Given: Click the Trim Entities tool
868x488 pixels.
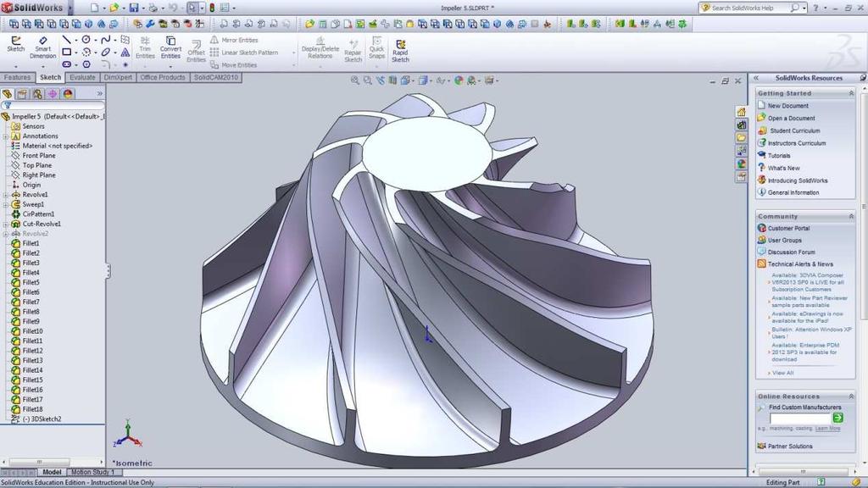Looking at the screenshot, I should (x=145, y=48).
